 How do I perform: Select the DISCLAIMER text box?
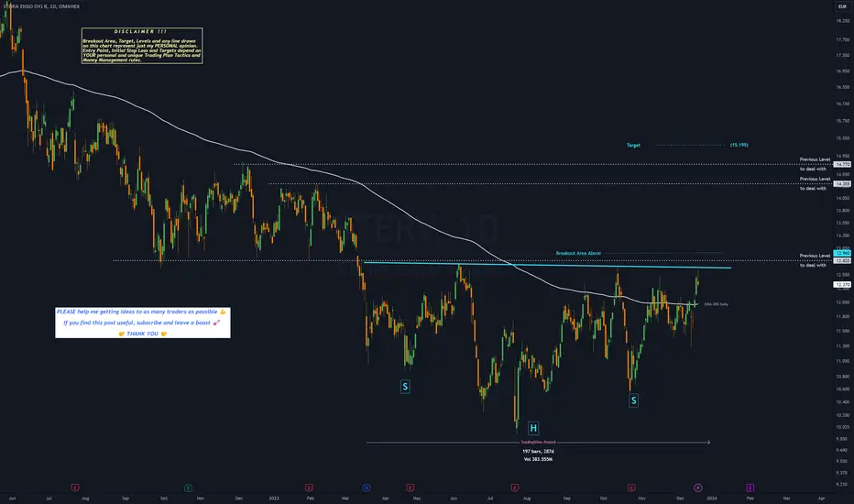[142, 46]
